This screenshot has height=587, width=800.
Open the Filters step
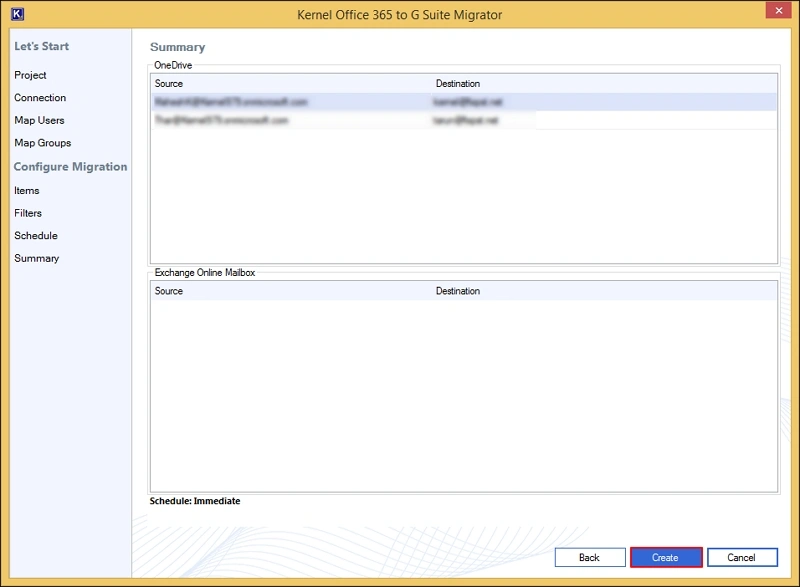coord(28,213)
